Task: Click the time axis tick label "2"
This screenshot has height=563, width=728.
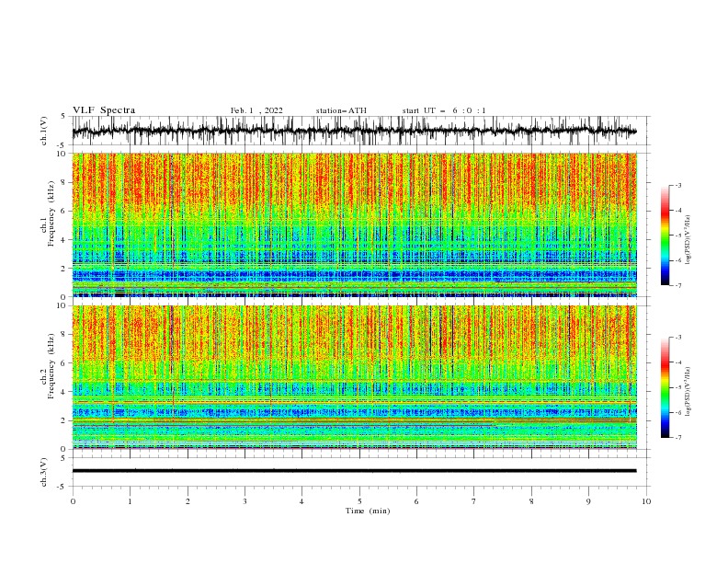Action: pos(188,501)
